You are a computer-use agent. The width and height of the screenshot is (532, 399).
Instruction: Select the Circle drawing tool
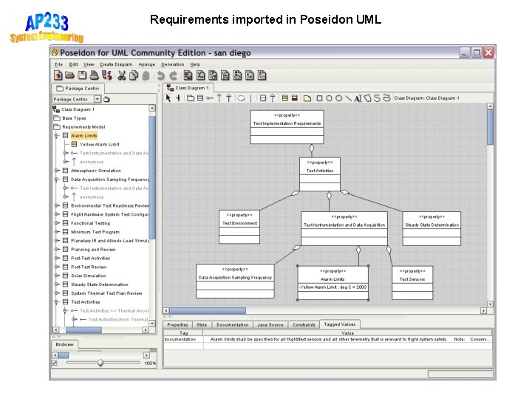tap(338, 98)
